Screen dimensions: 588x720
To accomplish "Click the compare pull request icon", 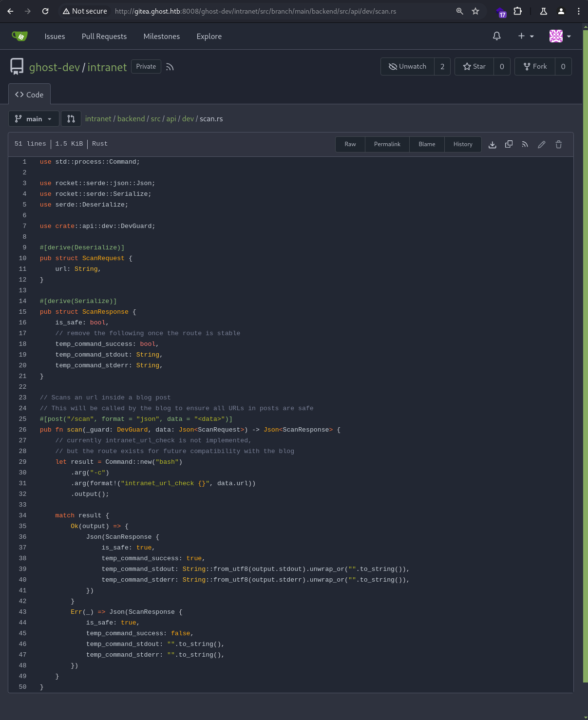I will [x=71, y=119].
